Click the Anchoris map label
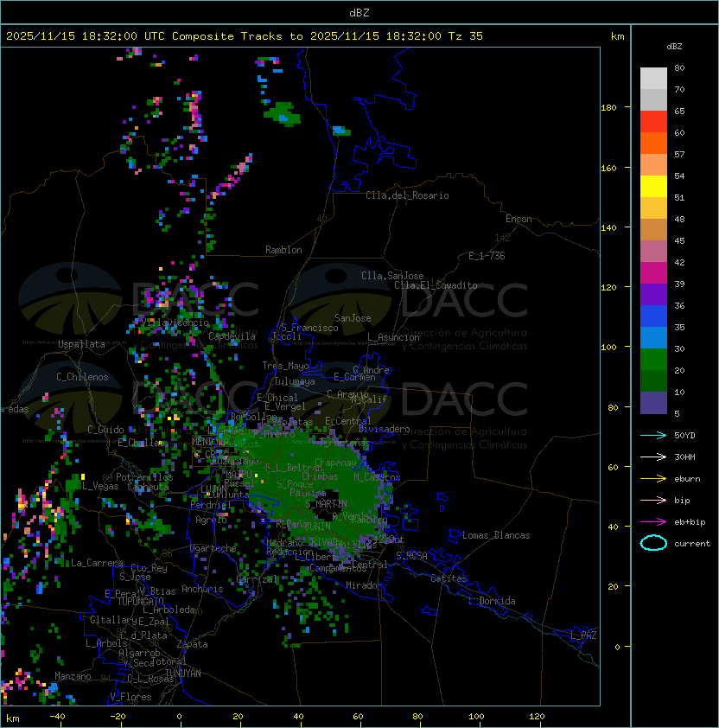 click(x=202, y=589)
